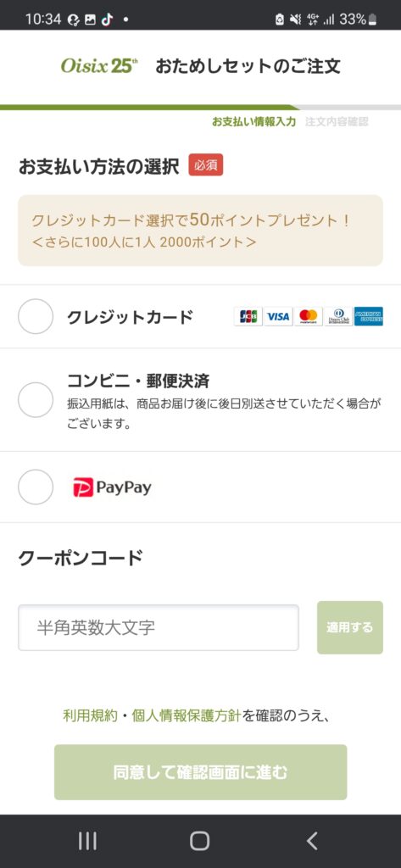
Task: Tap the Diners Club logo
Action: click(338, 316)
